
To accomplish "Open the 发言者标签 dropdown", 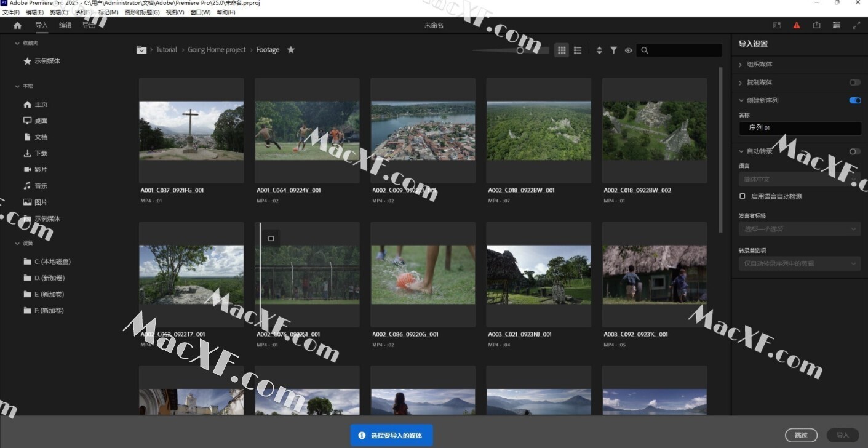I will (x=800, y=229).
